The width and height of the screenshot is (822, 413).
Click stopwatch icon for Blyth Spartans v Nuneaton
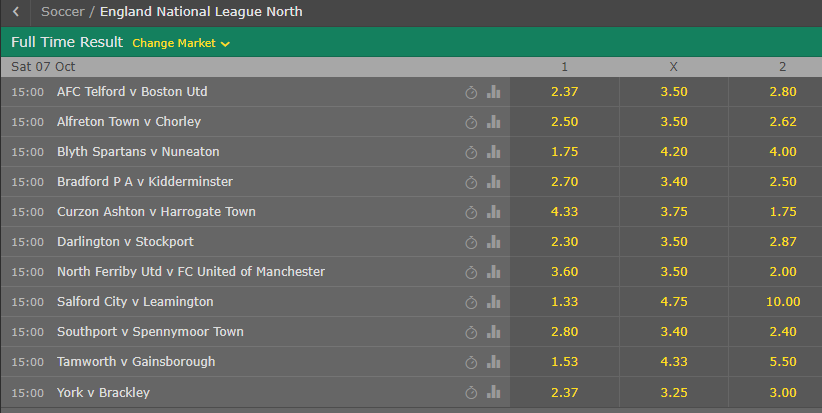472,152
